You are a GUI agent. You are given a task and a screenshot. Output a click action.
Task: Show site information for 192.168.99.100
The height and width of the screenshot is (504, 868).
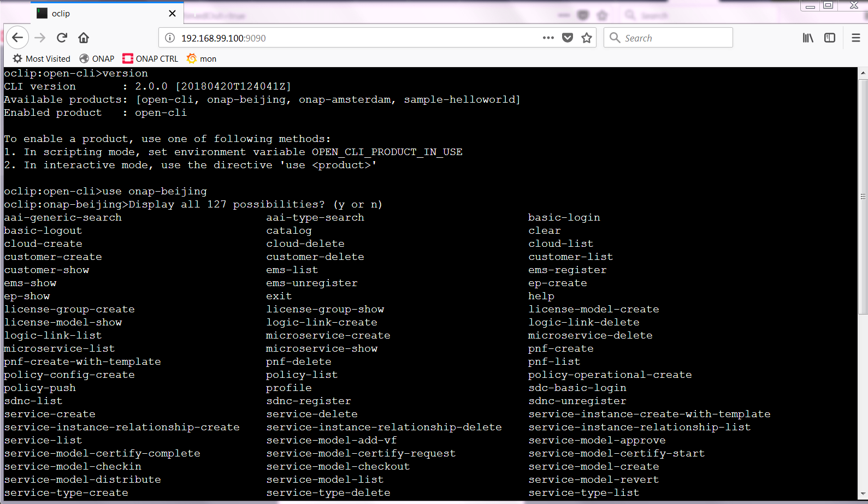170,38
